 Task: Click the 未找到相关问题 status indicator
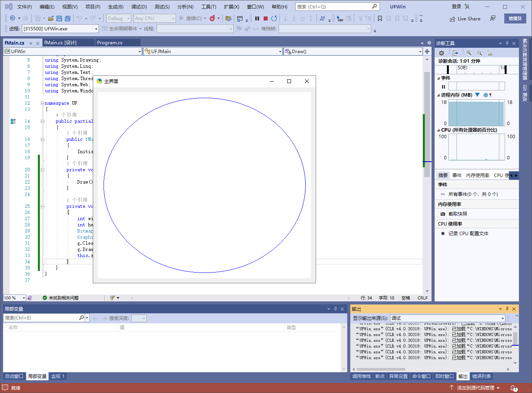tap(61, 298)
